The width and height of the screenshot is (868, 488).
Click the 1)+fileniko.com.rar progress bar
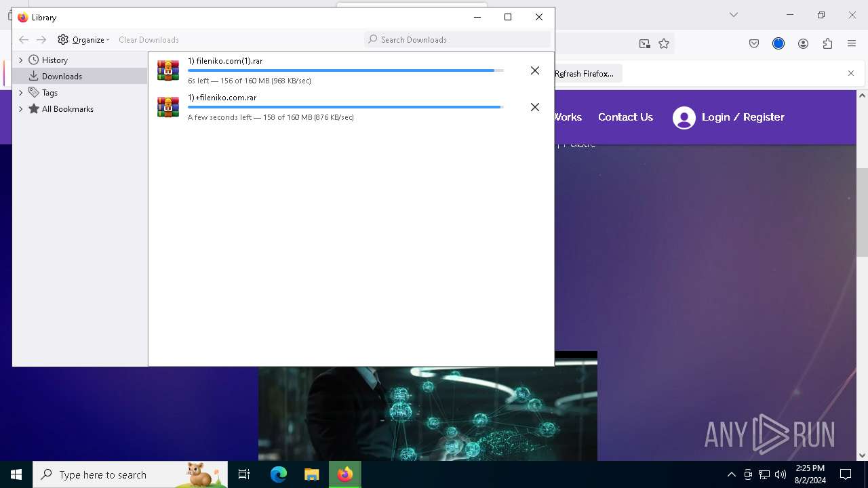345,107
